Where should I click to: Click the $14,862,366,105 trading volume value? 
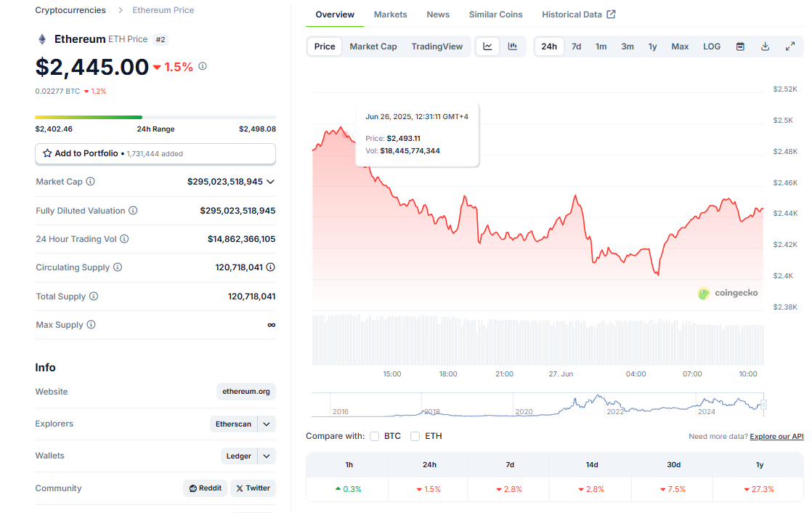[241, 239]
